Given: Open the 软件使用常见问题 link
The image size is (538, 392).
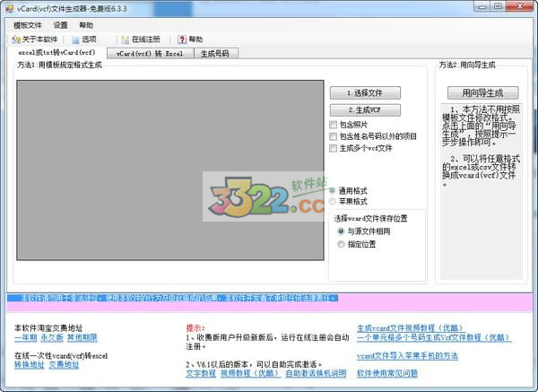Looking at the screenshot, I should (x=387, y=373).
